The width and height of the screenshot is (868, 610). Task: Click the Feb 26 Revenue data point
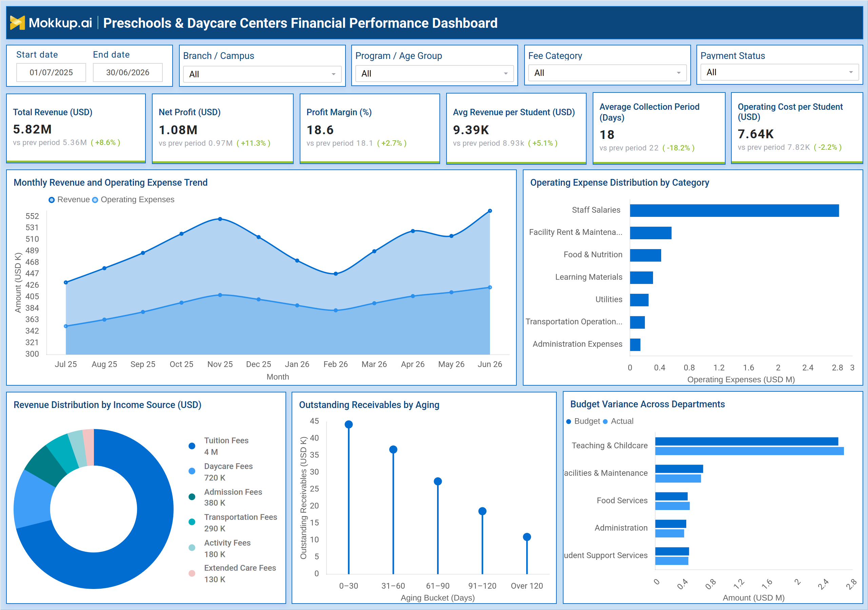pyautogui.click(x=336, y=273)
